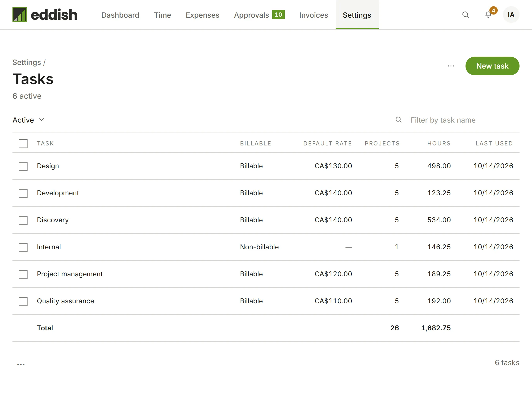Check the Development task checkbox

coord(23,193)
